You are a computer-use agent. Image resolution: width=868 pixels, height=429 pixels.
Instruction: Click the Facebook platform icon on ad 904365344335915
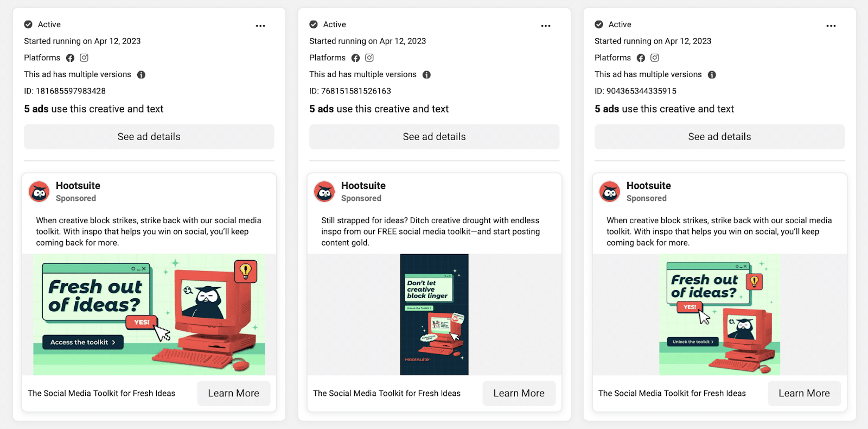pyautogui.click(x=641, y=58)
